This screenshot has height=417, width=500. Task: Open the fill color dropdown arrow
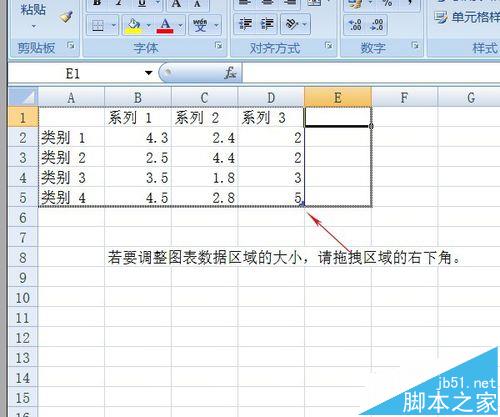[148, 25]
